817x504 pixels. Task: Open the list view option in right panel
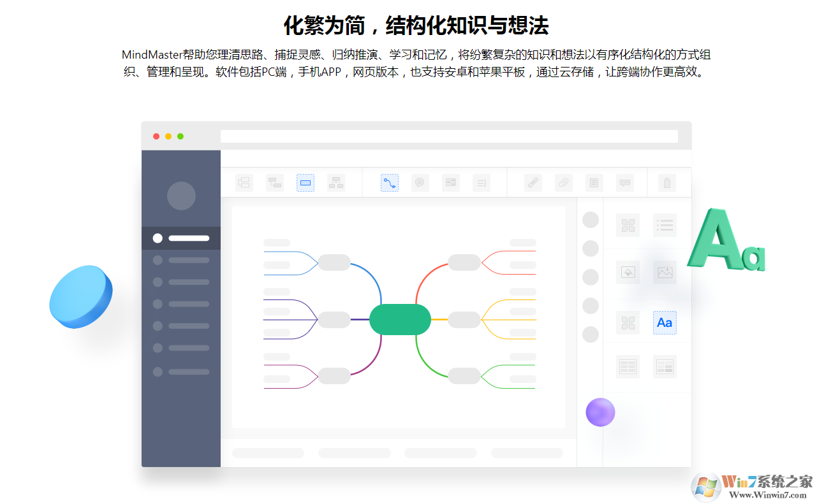(665, 225)
